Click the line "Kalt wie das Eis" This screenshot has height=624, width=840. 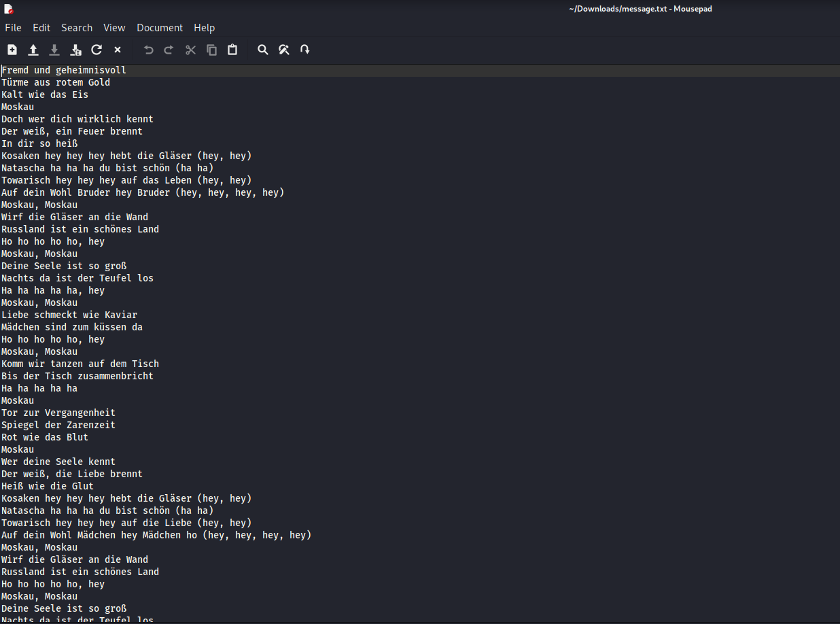click(x=45, y=94)
